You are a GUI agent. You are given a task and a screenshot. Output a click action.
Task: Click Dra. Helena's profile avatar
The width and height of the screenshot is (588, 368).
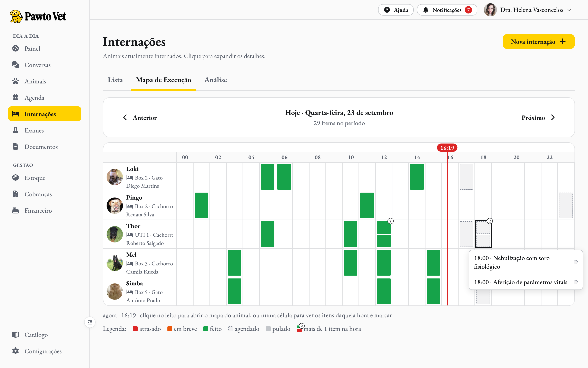[490, 10]
